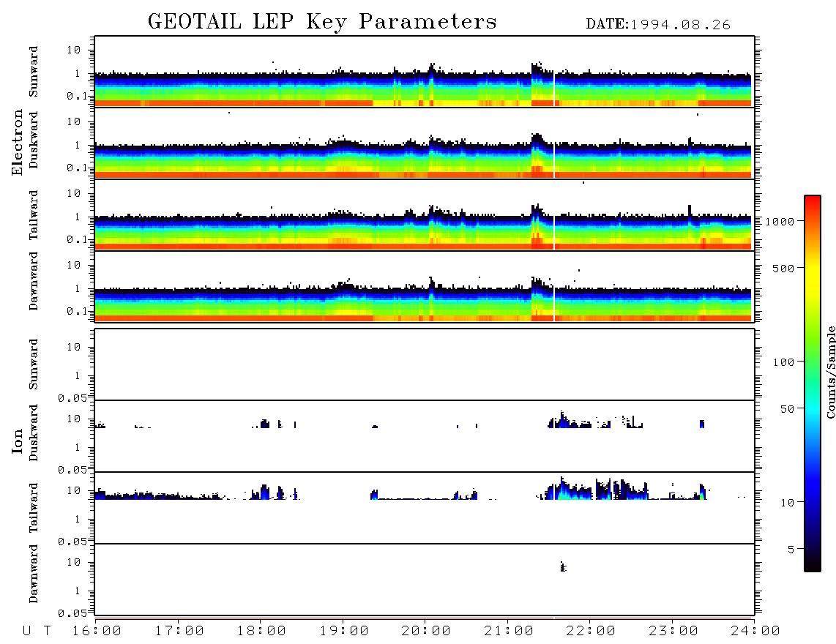This screenshot has width=836, height=644.
Task: Click the '1000' color scale value
Action: (780, 221)
